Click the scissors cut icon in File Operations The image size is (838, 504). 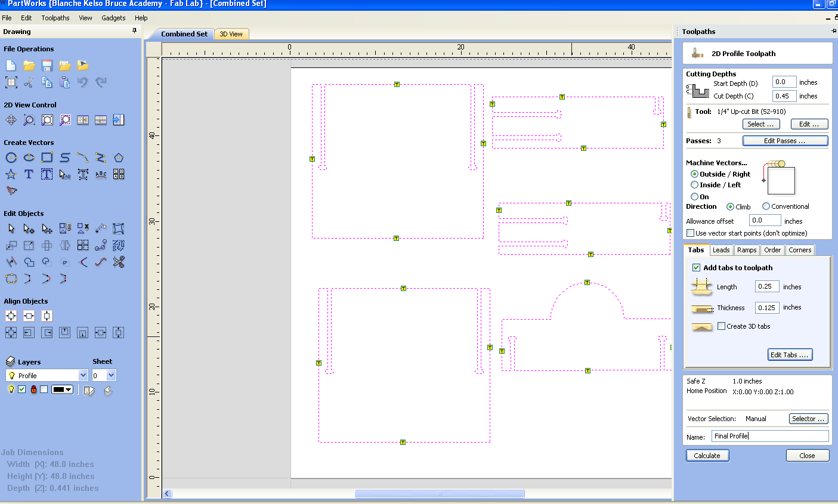(29, 82)
